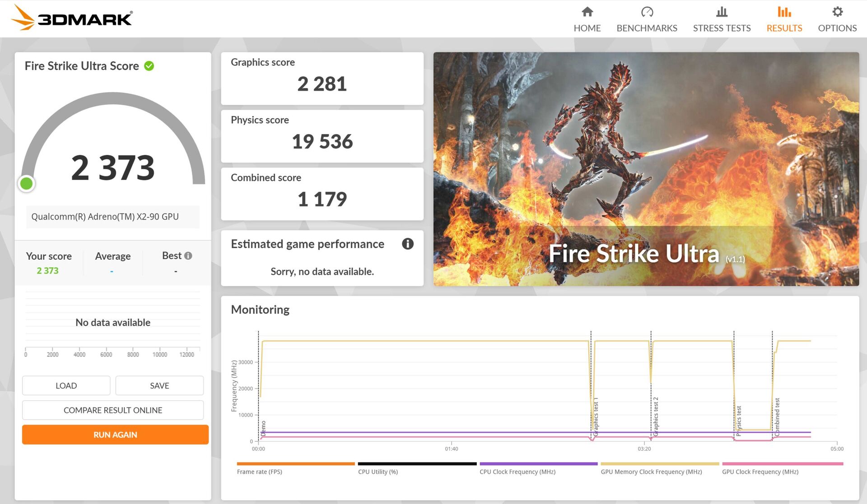Open the Benchmarks speedometer icon
This screenshot has width=867, height=504.
pos(647,12)
